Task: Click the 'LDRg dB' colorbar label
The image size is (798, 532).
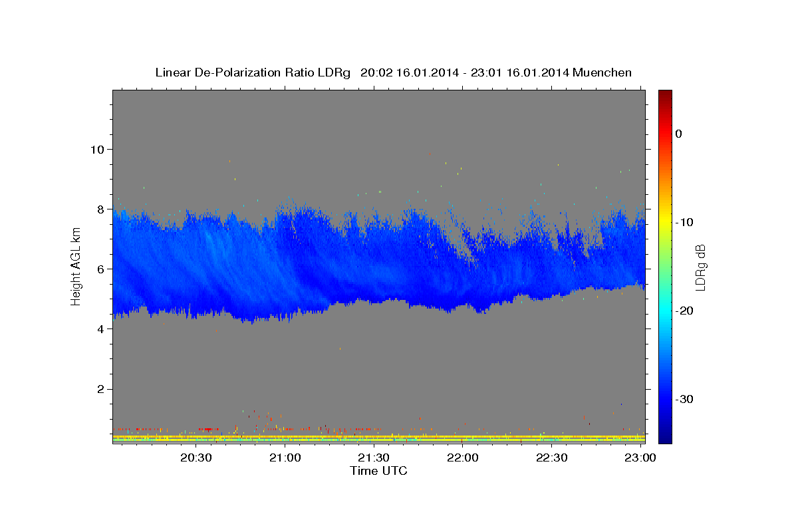Action: coord(700,267)
